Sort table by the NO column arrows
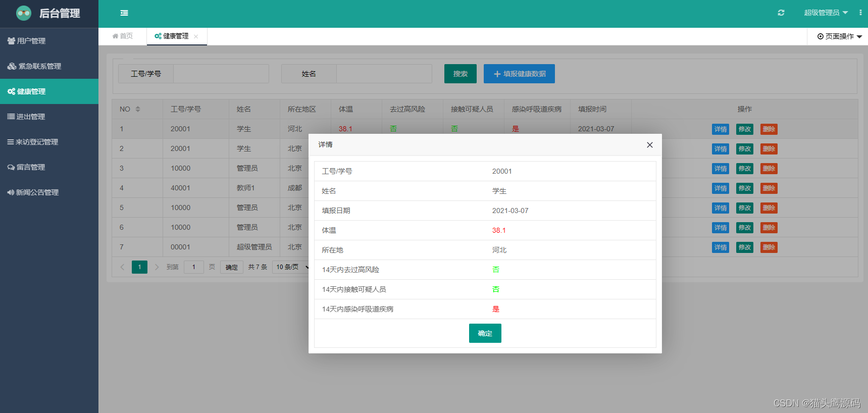 [138, 109]
